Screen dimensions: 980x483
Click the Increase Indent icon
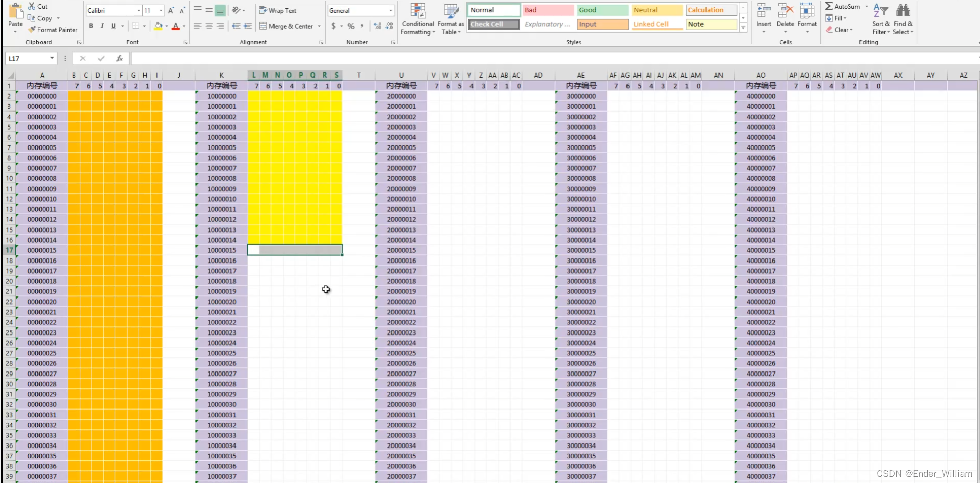pos(248,26)
